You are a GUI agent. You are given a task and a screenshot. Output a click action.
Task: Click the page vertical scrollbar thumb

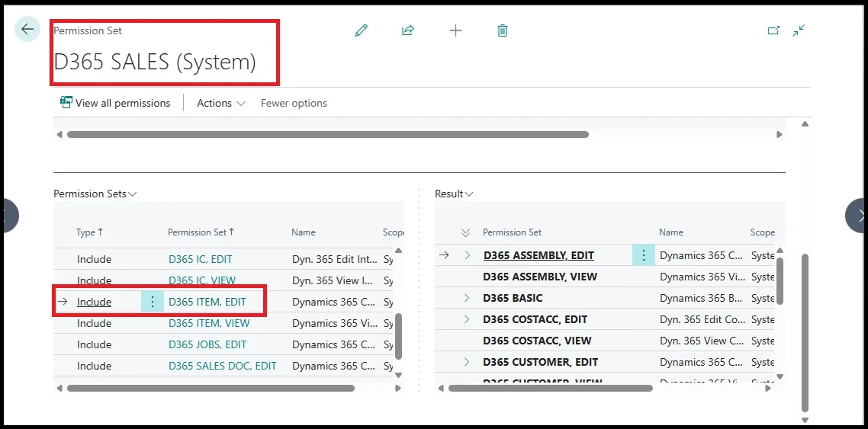click(x=805, y=331)
